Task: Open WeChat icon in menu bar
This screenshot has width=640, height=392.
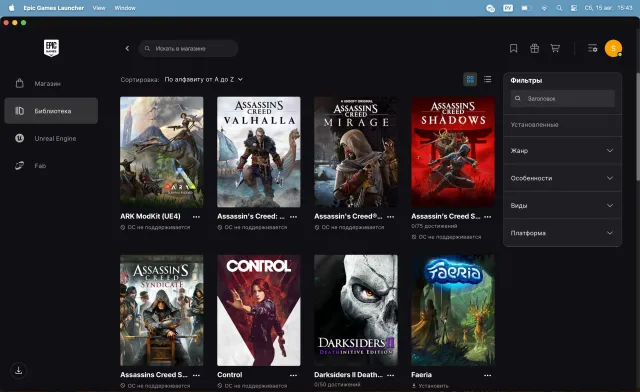Action: 491,8
